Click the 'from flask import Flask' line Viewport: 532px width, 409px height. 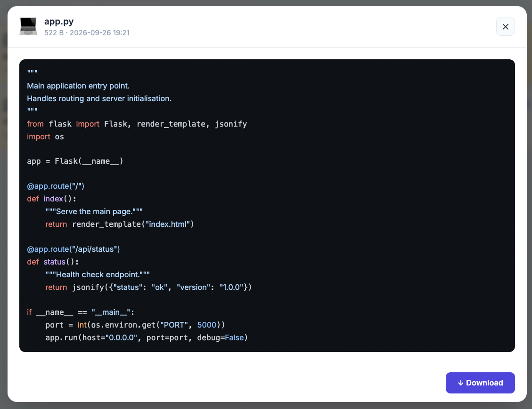(x=137, y=124)
